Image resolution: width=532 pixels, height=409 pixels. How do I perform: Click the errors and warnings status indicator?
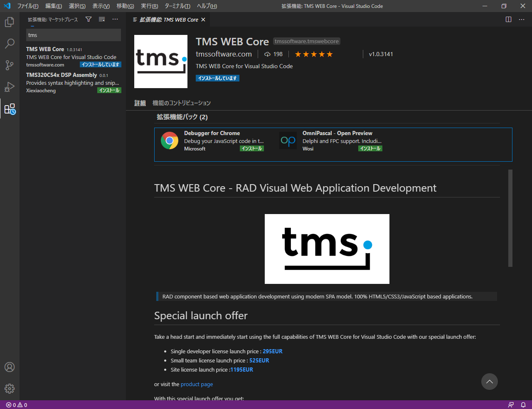(x=17, y=405)
